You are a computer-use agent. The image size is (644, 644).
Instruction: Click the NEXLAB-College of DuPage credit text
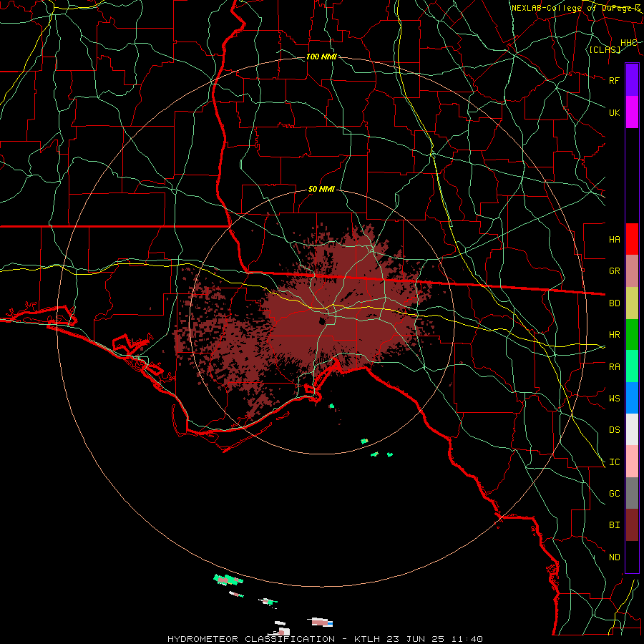575,8
